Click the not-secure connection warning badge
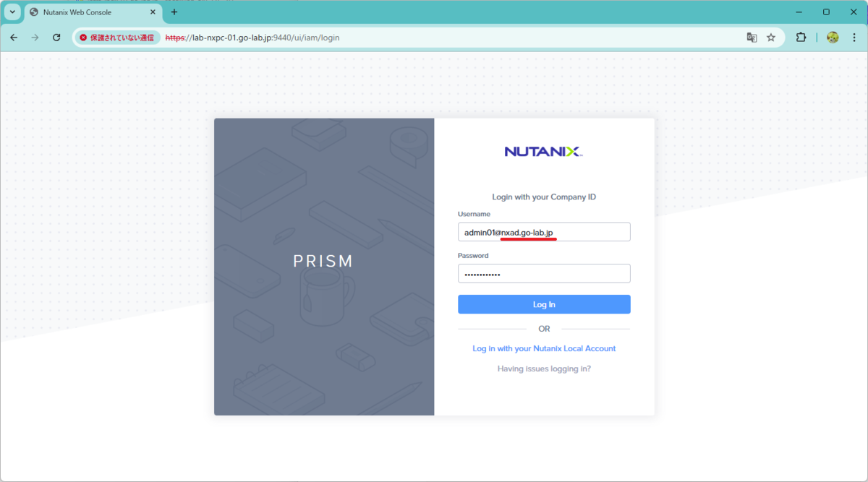868x482 pixels. pyautogui.click(x=117, y=38)
